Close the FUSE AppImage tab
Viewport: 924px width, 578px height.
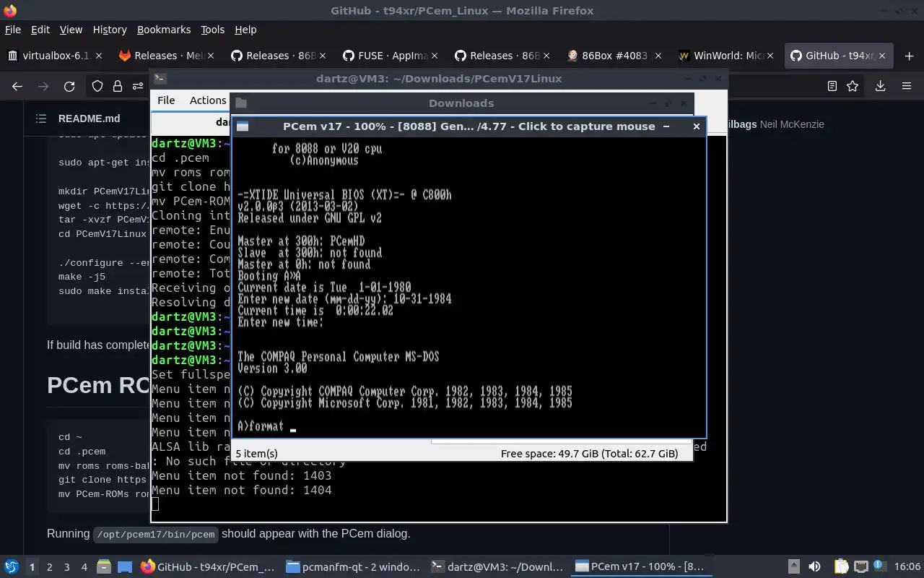click(435, 56)
